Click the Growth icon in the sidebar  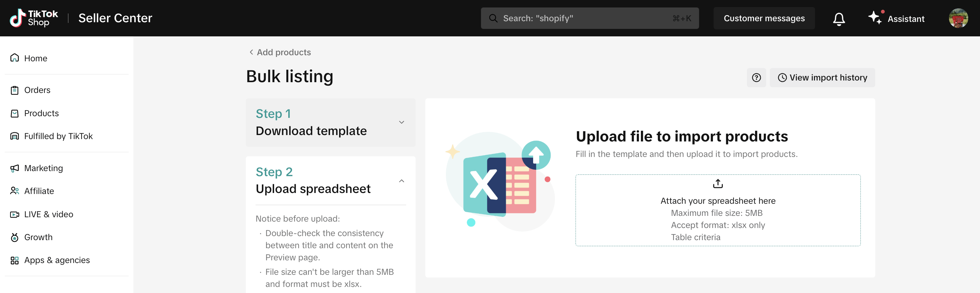(x=14, y=237)
